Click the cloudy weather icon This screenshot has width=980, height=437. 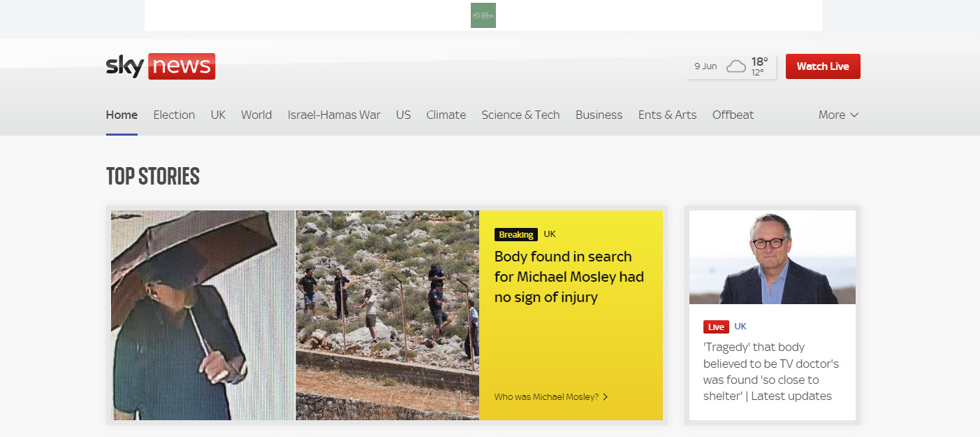(736, 66)
